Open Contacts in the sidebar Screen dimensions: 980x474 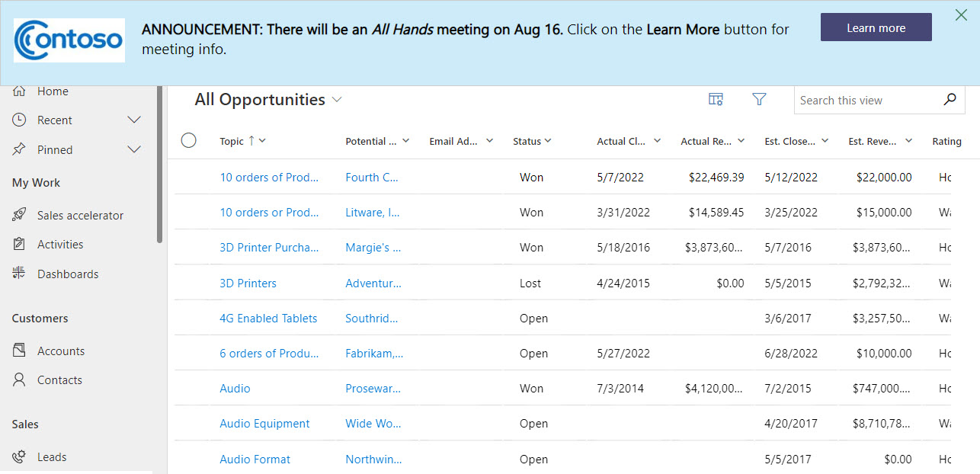[x=59, y=380]
